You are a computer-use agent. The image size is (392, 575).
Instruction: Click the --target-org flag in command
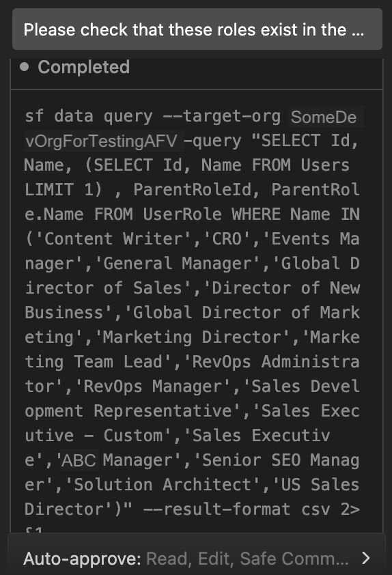[222, 116]
